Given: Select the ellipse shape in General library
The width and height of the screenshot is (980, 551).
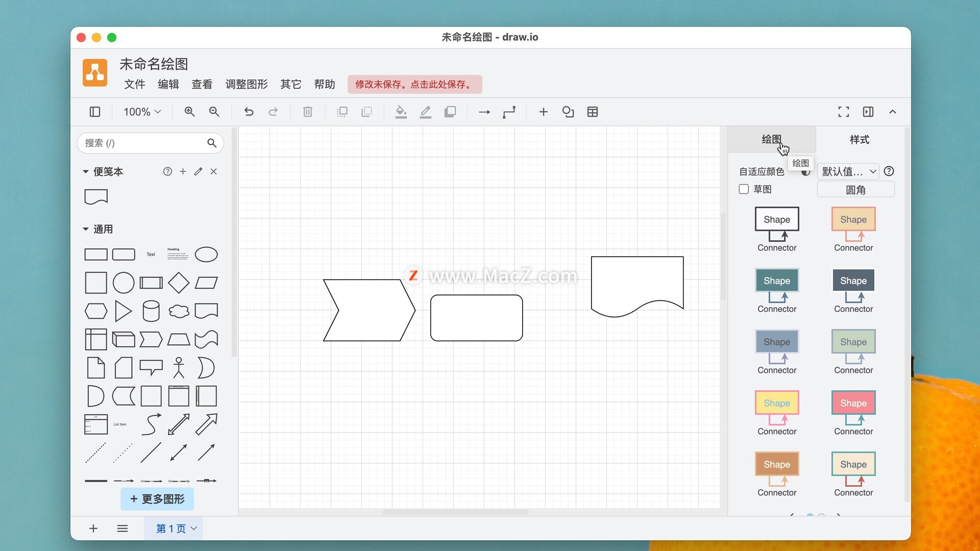Looking at the screenshot, I should [206, 255].
